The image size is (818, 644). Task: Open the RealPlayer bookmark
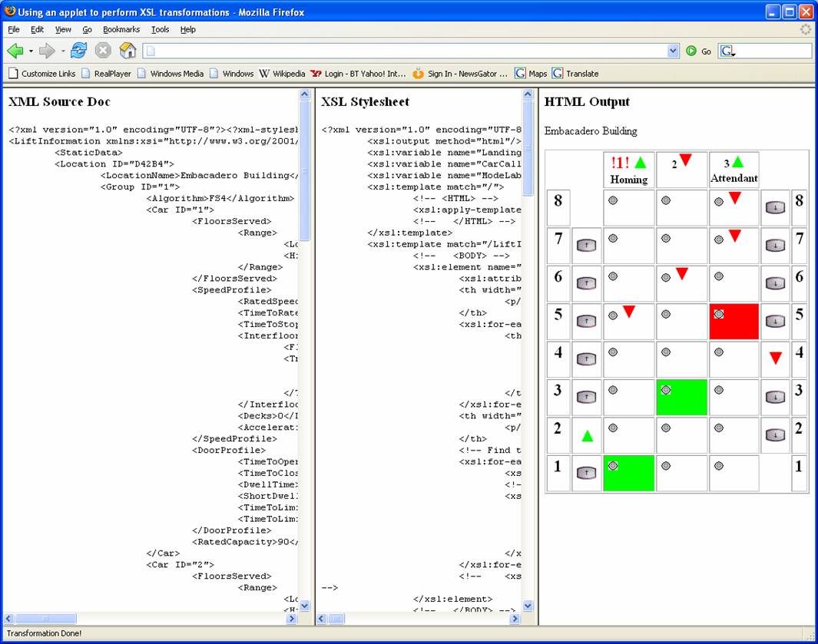(x=107, y=74)
